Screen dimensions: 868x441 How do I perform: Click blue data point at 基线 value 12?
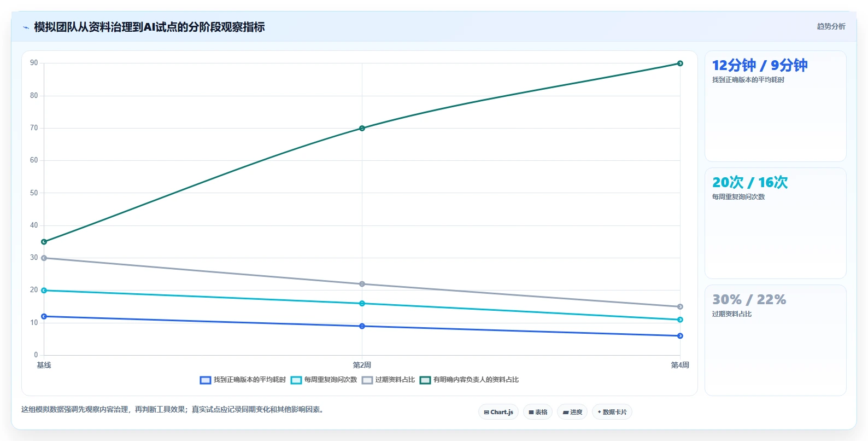pos(44,316)
